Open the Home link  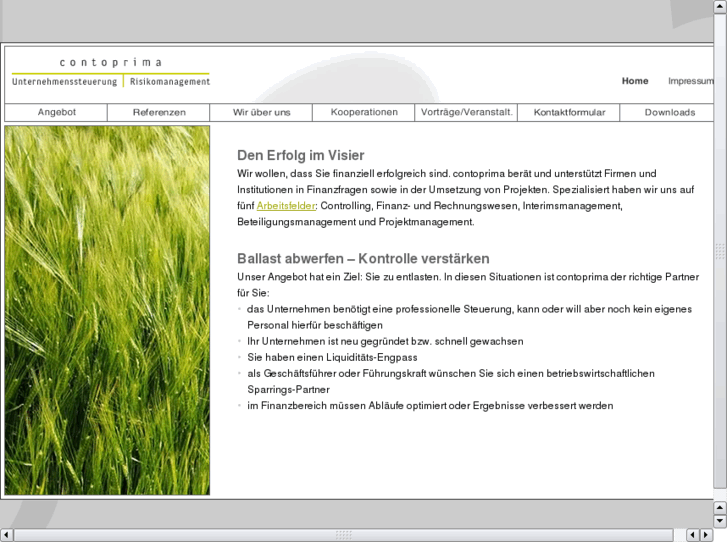pos(635,81)
